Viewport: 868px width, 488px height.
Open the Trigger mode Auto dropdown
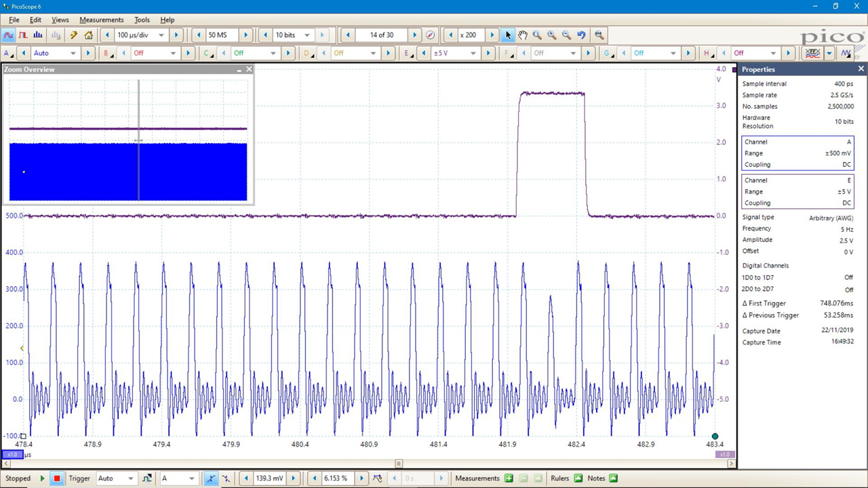(x=131, y=479)
